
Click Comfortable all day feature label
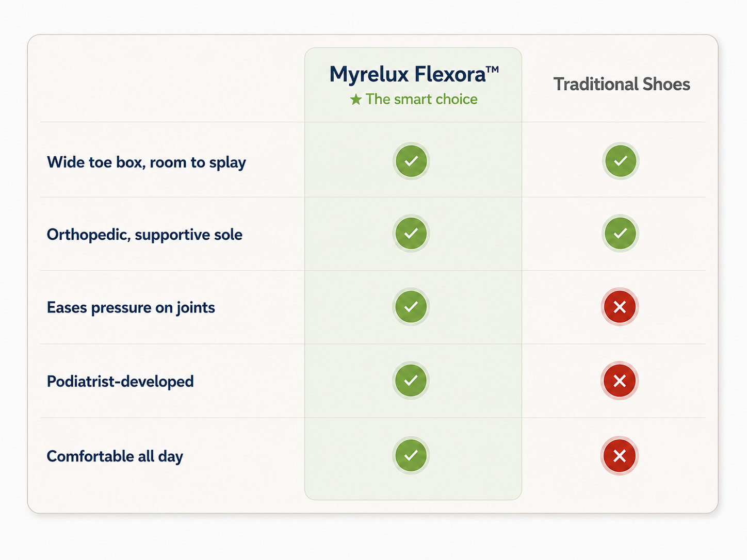[115, 456]
